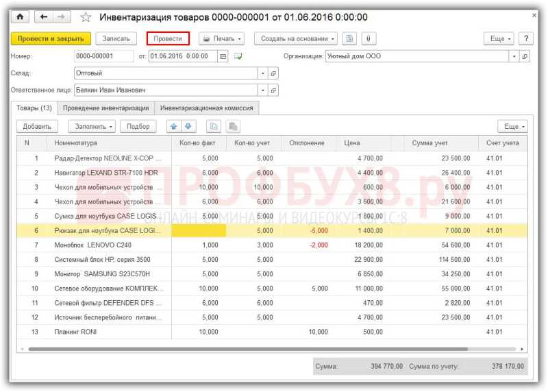The image size is (548, 392).
Task: Move row up with the blue arrow
Action: [x=174, y=127]
